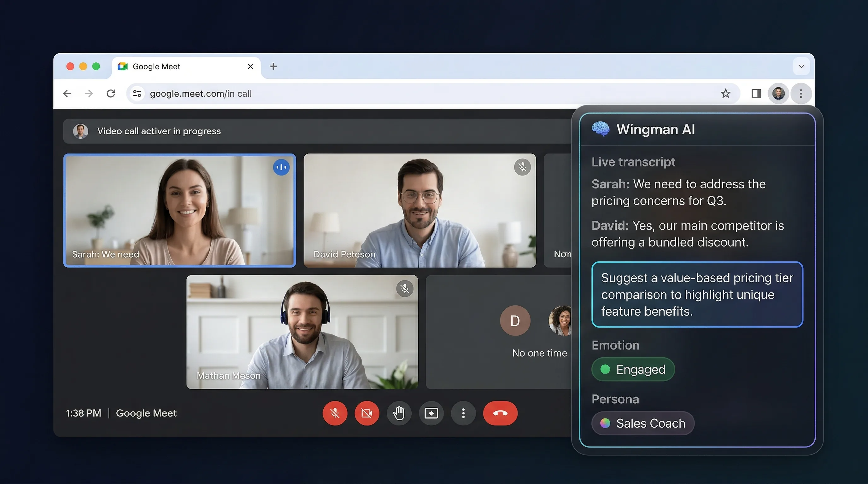Select the Google Meet tab

186,67
